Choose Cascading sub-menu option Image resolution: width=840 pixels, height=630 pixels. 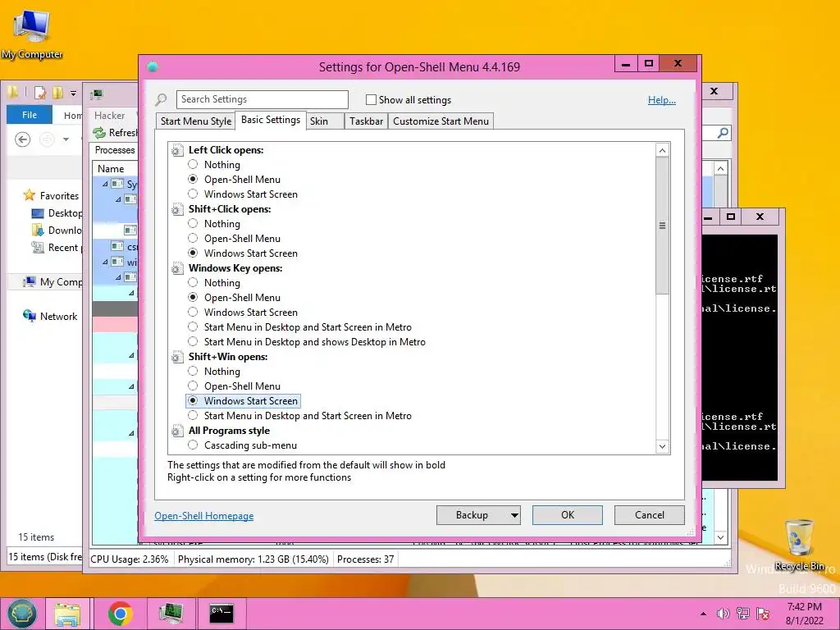(x=193, y=445)
